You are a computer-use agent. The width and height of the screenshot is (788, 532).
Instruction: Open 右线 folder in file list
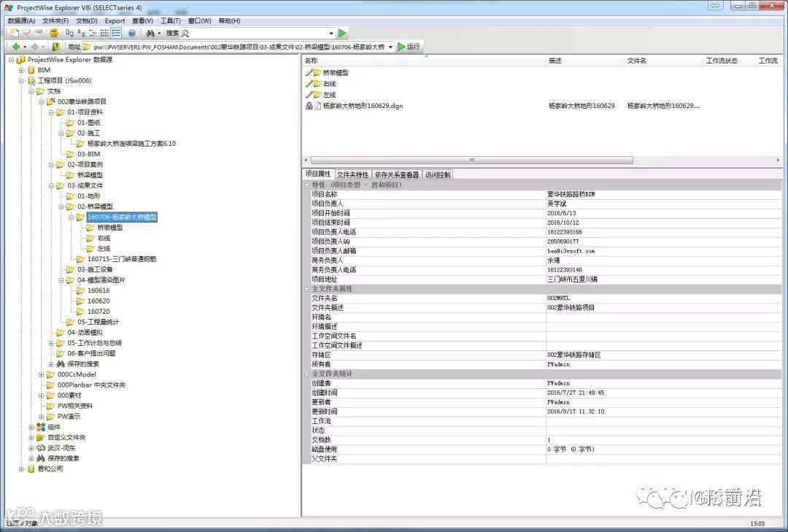click(x=329, y=84)
